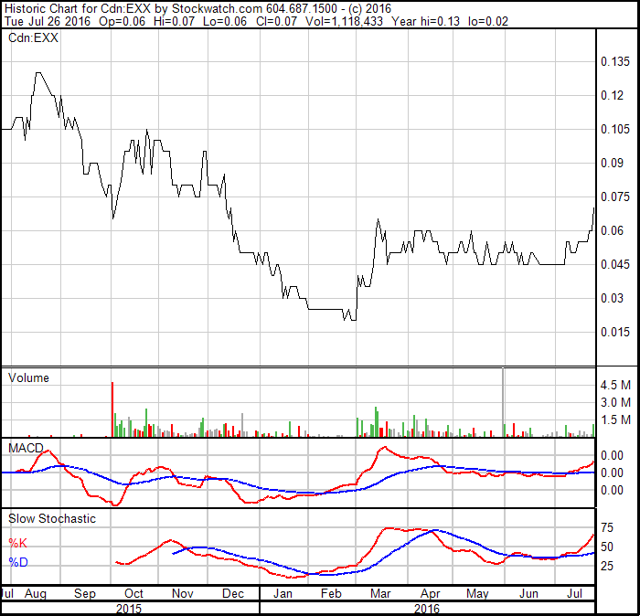The height and width of the screenshot is (616, 640).
Task: Click the 0.045 price axis value
Action: 615,264
